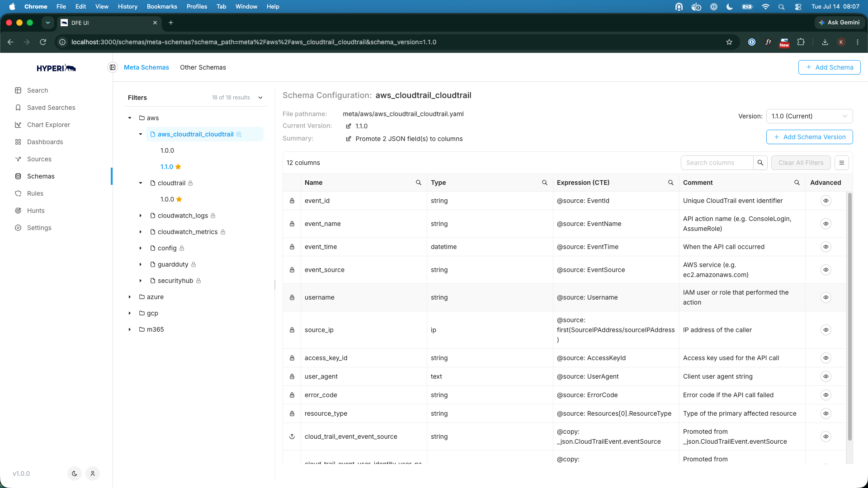This screenshot has width=868, height=488.
Task: Click the columns table vertical scrollbar
Action: pyautogui.click(x=849, y=316)
